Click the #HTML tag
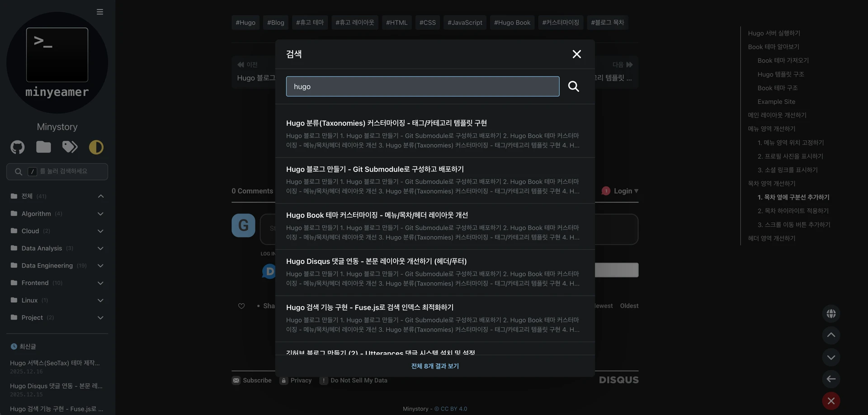The width and height of the screenshot is (868, 415). [397, 22]
